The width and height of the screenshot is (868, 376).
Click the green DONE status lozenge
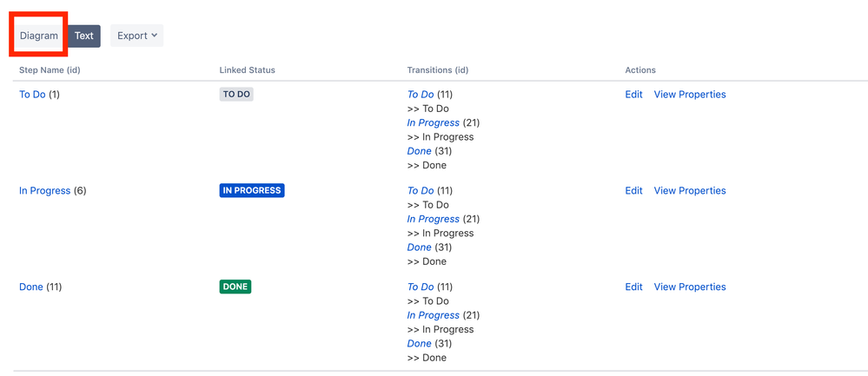[235, 287]
